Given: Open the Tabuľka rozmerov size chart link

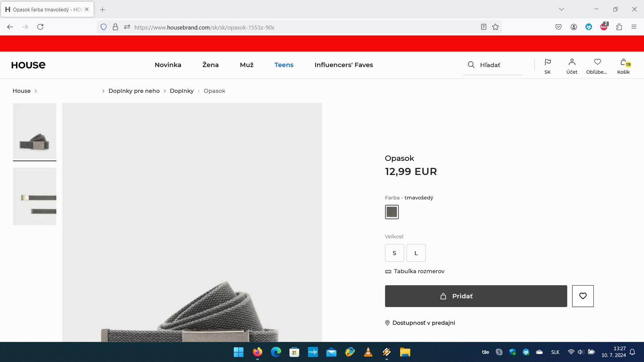Looking at the screenshot, I should pyautogui.click(x=419, y=271).
